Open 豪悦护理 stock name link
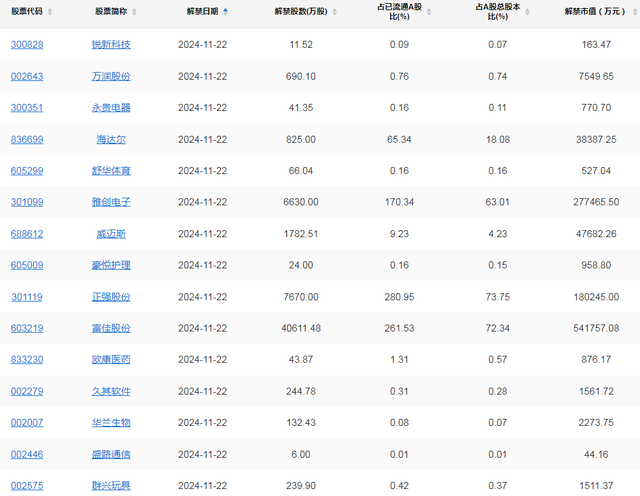 (x=111, y=265)
